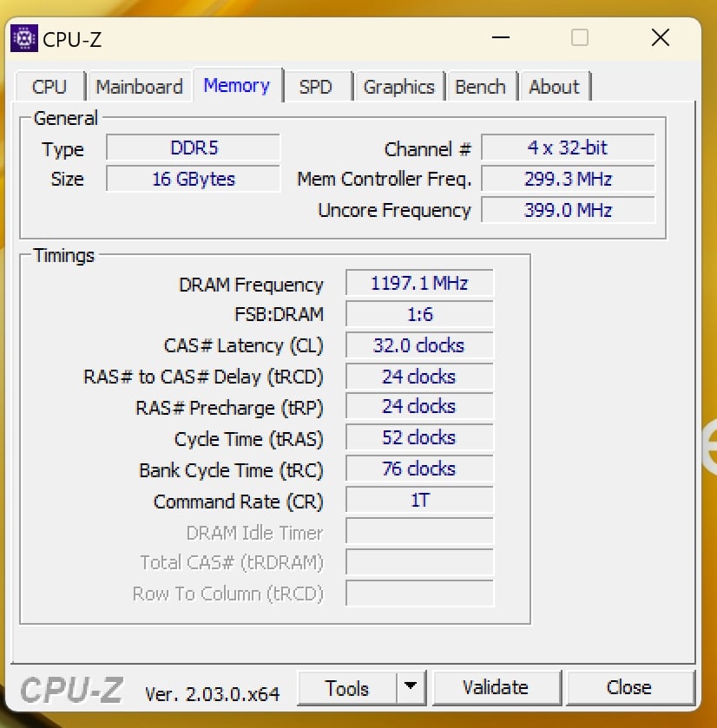Select the CAS# Latency value box
717x728 pixels.
[x=419, y=345]
